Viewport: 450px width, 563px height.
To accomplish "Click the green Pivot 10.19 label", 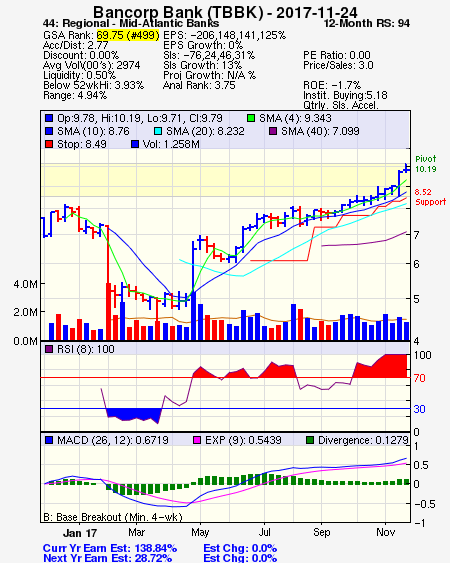I will coord(426,164).
